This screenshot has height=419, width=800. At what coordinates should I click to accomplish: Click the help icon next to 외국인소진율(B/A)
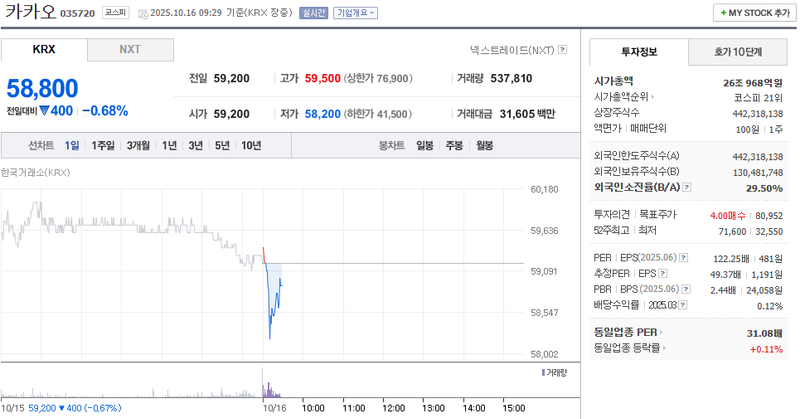point(685,187)
